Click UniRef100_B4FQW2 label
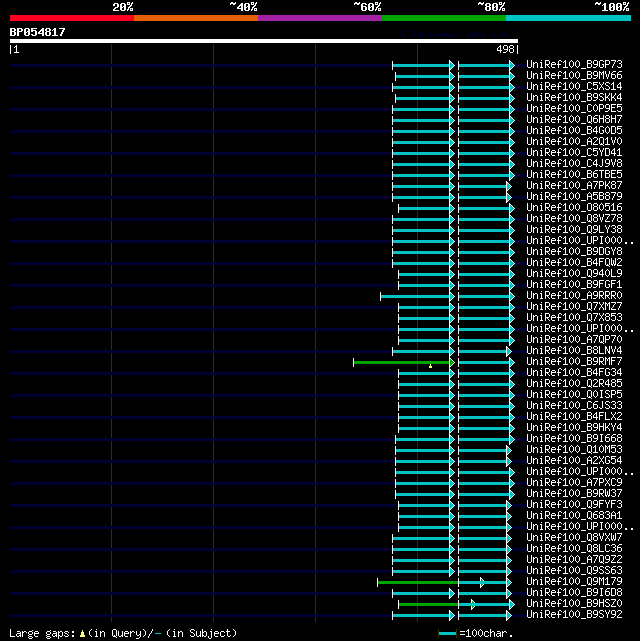 (x=574, y=262)
